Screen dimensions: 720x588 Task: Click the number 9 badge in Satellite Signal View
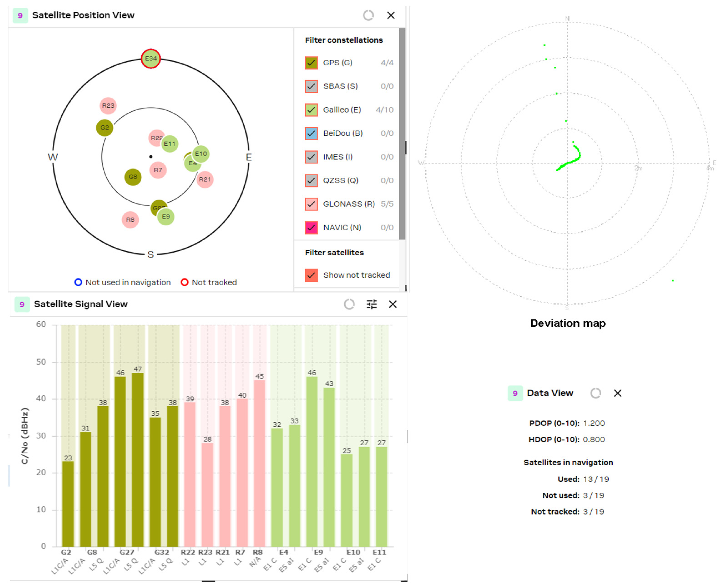click(x=22, y=304)
